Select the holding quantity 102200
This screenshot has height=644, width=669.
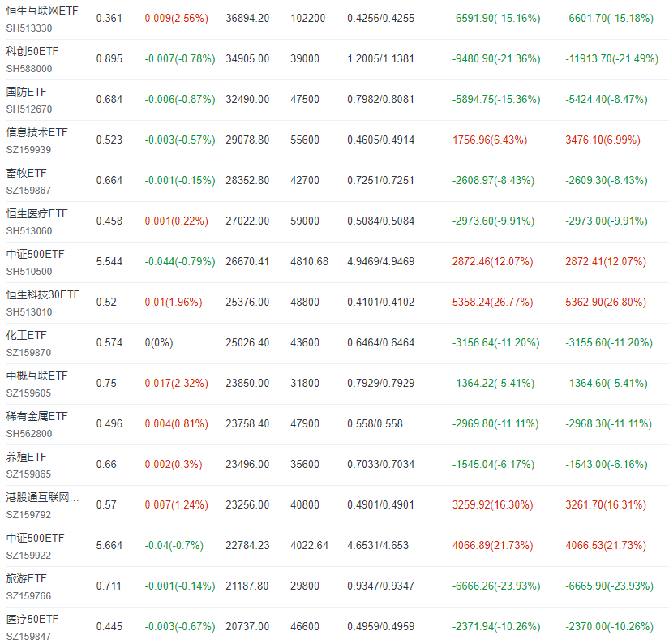[x=307, y=19]
